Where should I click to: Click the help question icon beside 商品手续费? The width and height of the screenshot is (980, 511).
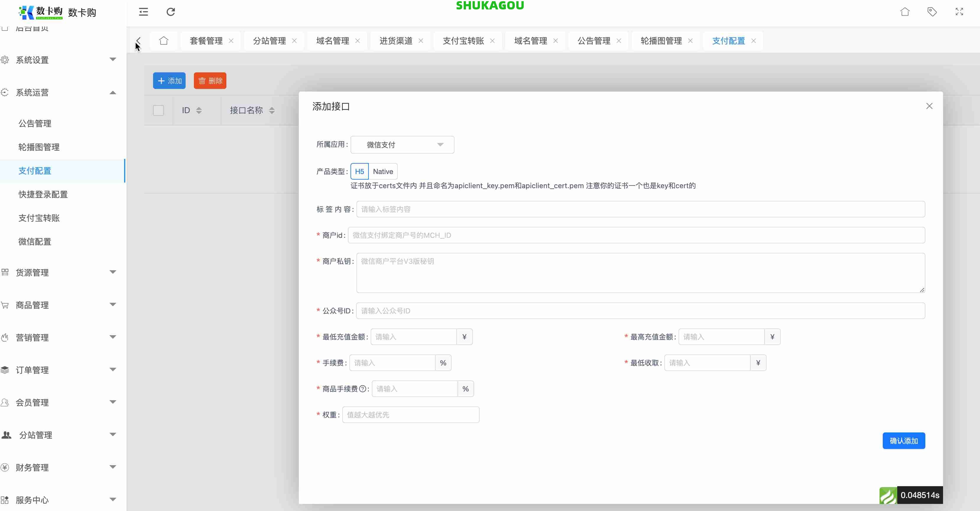click(x=363, y=389)
